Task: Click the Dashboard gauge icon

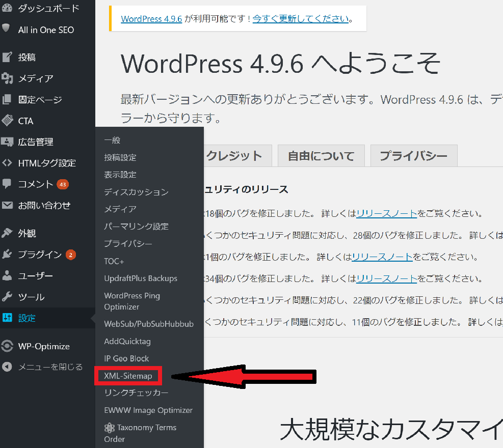Action: pyautogui.click(x=7, y=8)
